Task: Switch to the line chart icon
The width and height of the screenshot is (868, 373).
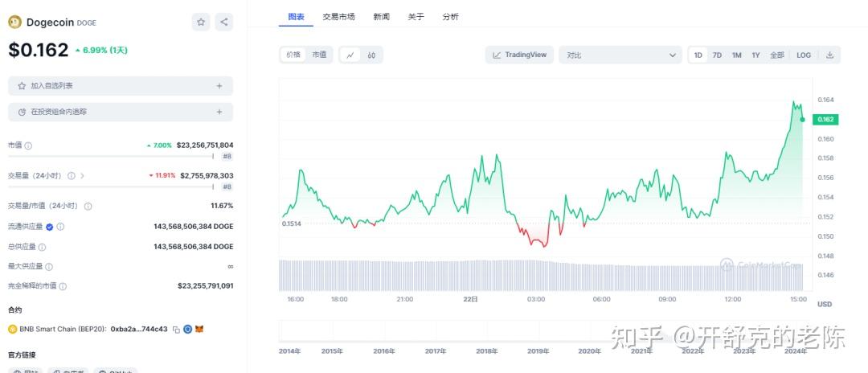Action: (350, 55)
